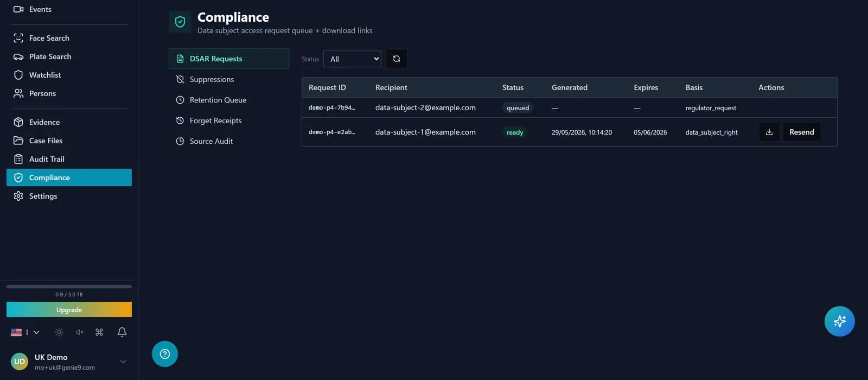868x380 pixels.
Task: Click request ID demo-p4-e2ab…
Action: 332,132
